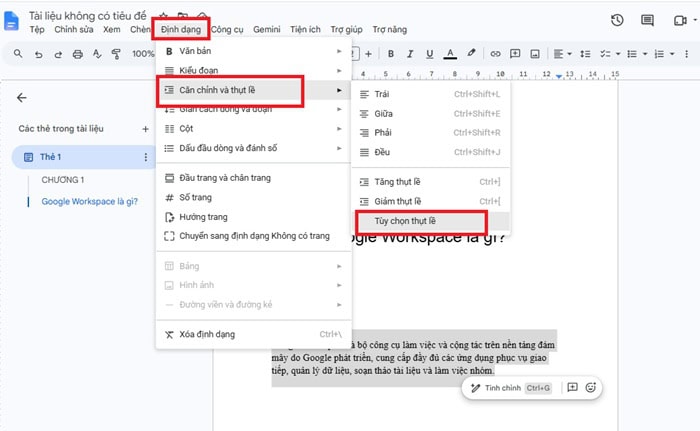Expand the Văn bản submenu
Viewport: 700px width, 431px height.
253,51
